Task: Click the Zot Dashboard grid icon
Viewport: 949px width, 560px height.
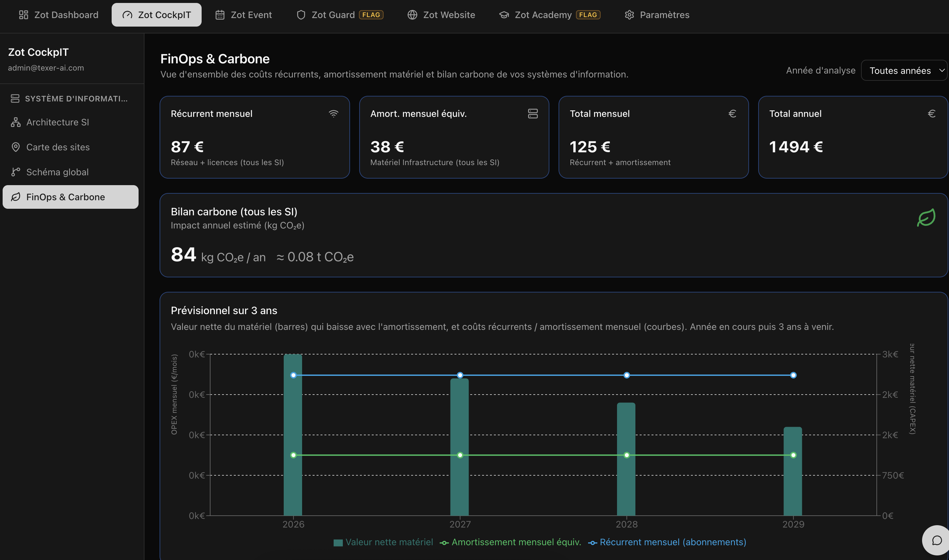Action: [24, 15]
